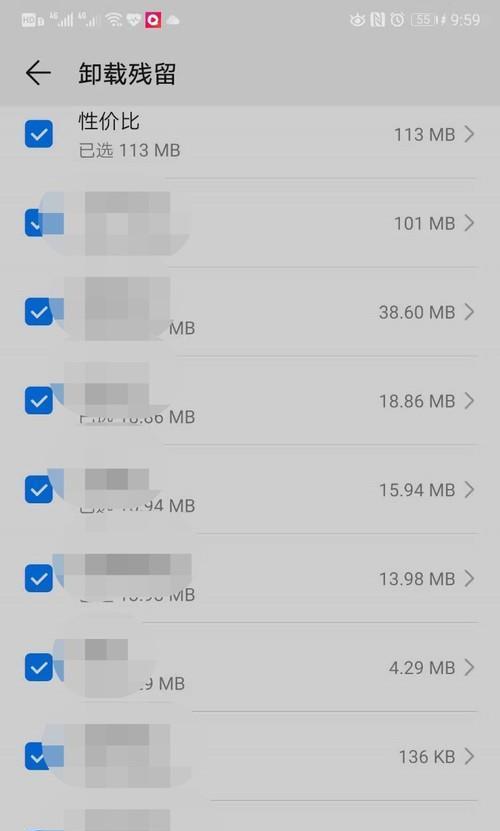Deselect the 13.98 MB item checkbox

[39, 578]
